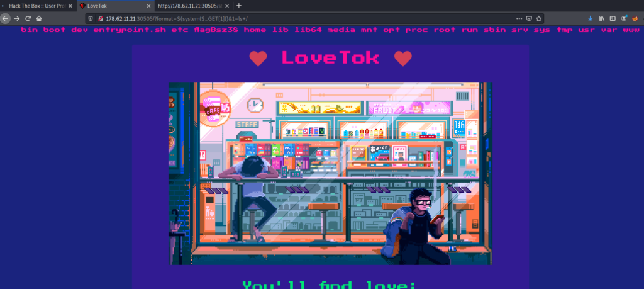
Task: Switch to Hack The Box User Profile tab
Action: click(x=37, y=6)
